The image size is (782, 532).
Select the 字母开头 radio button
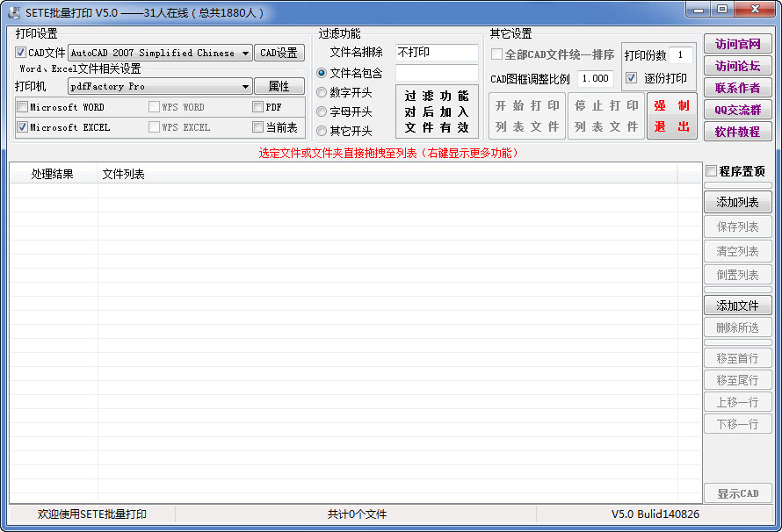coord(322,111)
